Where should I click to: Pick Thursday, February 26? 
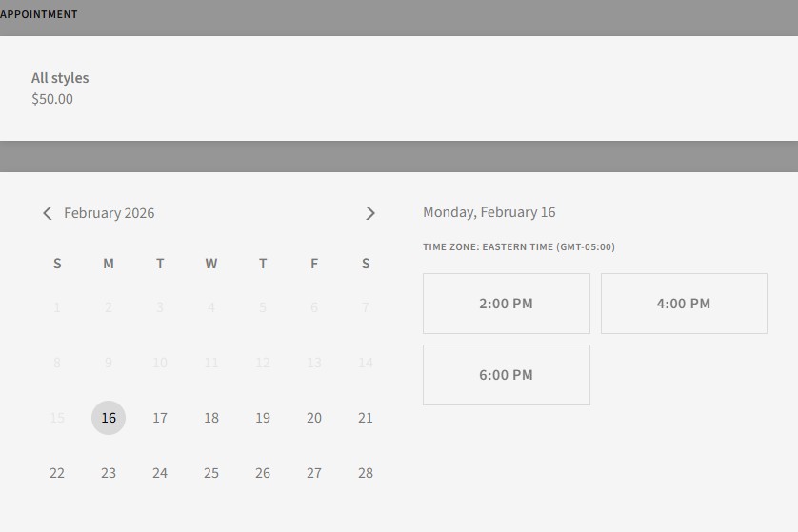tap(263, 473)
